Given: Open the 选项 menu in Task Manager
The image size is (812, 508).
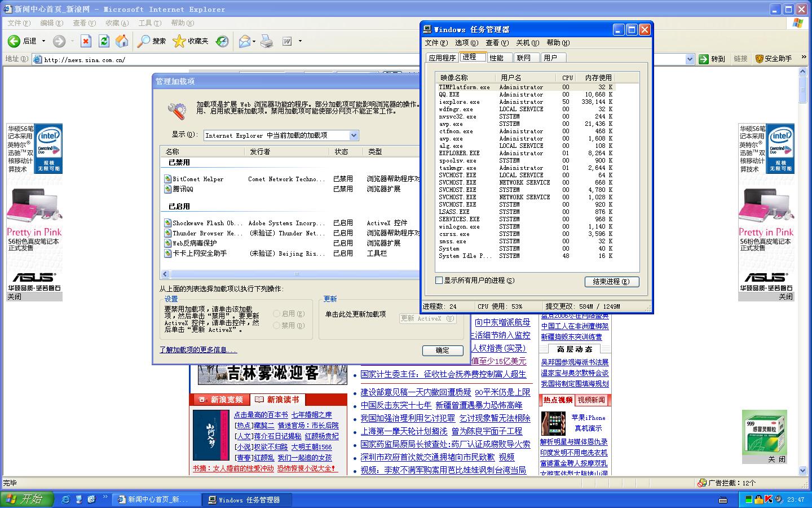Looking at the screenshot, I should [466, 43].
